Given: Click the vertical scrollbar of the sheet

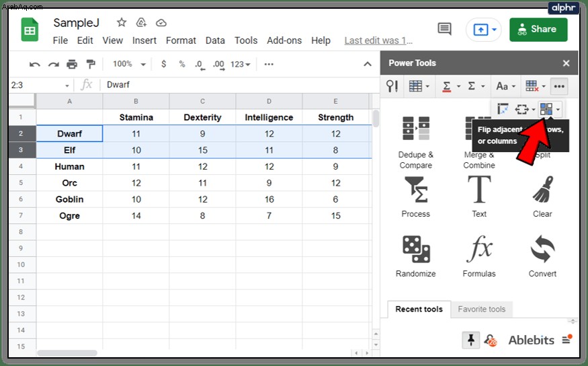Looking at the screenshot, I should click(376, 118).
